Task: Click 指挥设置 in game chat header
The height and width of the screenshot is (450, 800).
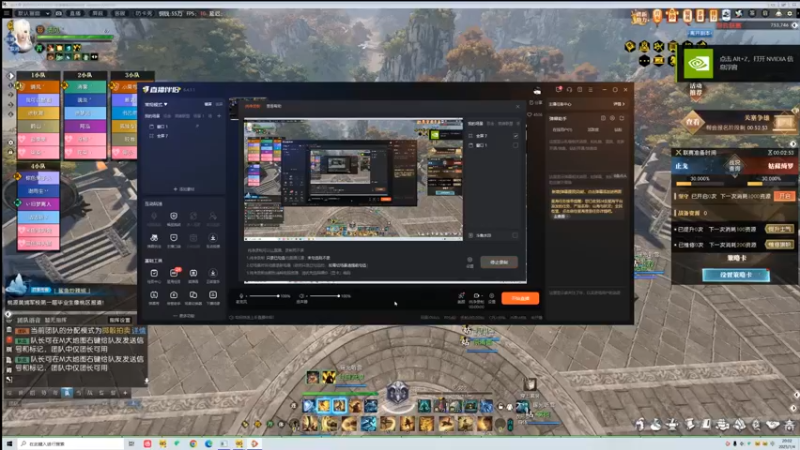Action: [x=120, y=320]
